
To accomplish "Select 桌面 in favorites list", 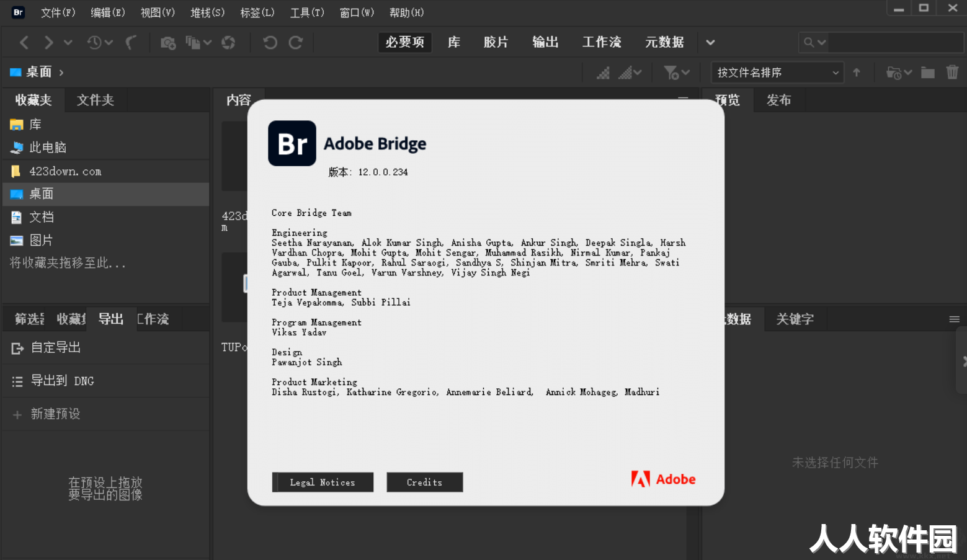I will pyautogui.click(x=106, y=194).
